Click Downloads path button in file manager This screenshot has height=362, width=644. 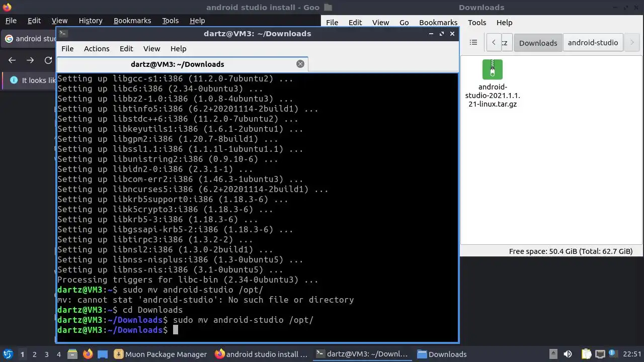[538, 43]
